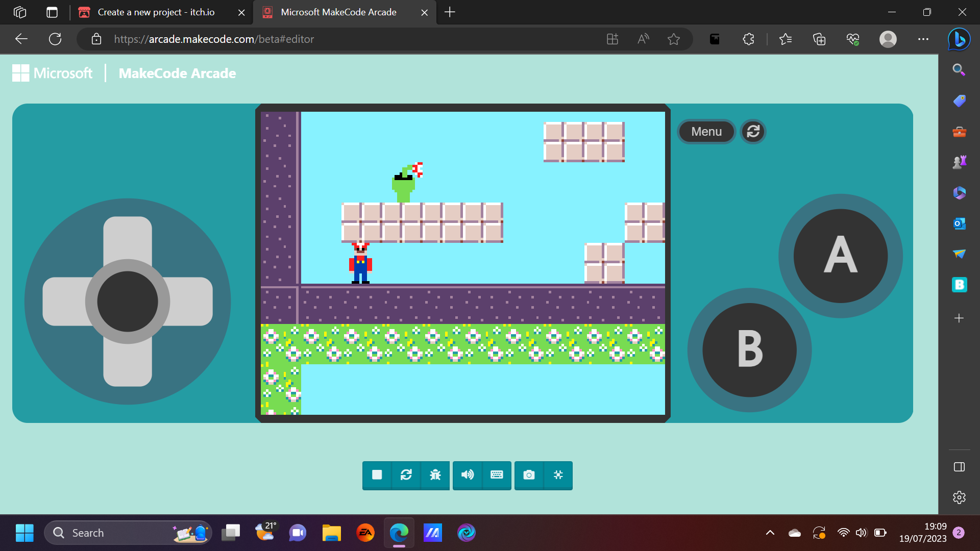Restart the simulator from the bottom toolbar

(406, 475)
